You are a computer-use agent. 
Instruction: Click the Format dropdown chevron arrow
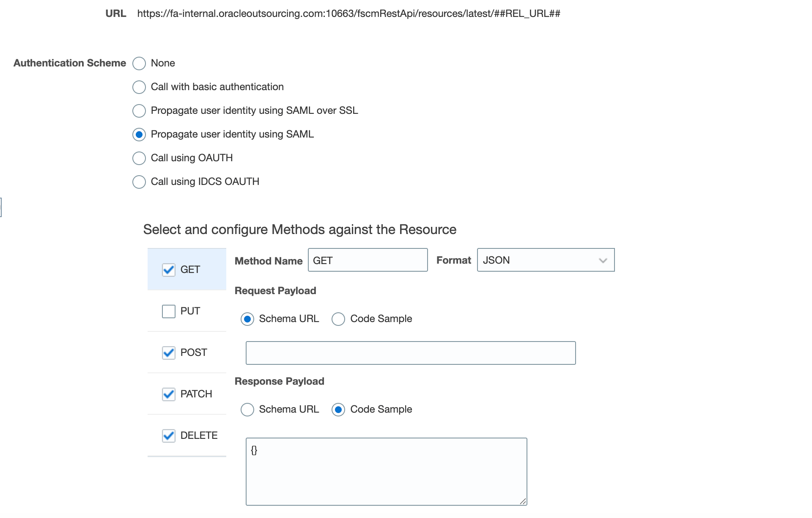[x=603, y=260]
